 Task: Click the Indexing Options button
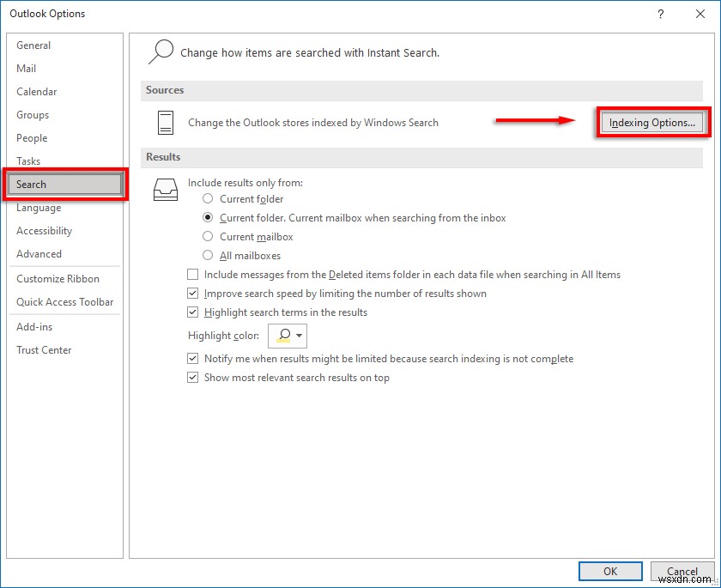652,122
